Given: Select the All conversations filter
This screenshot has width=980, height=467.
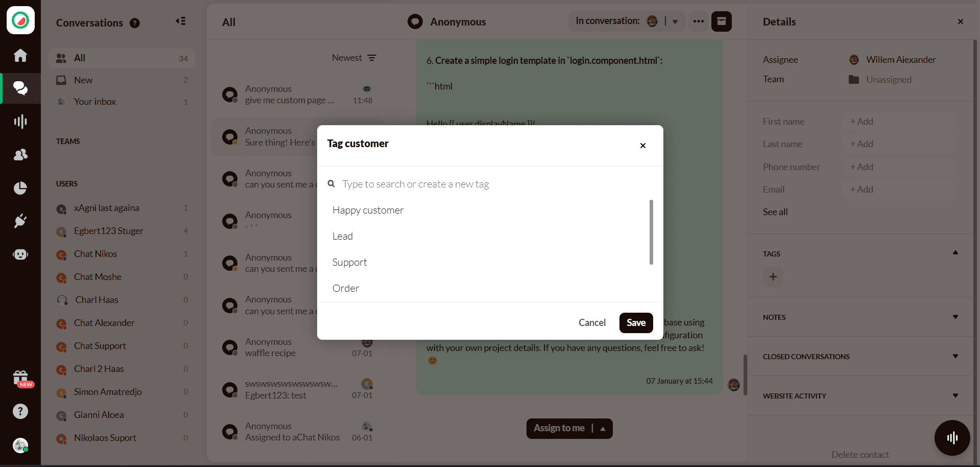Looking at the screenshot, I should pos(122,58).
